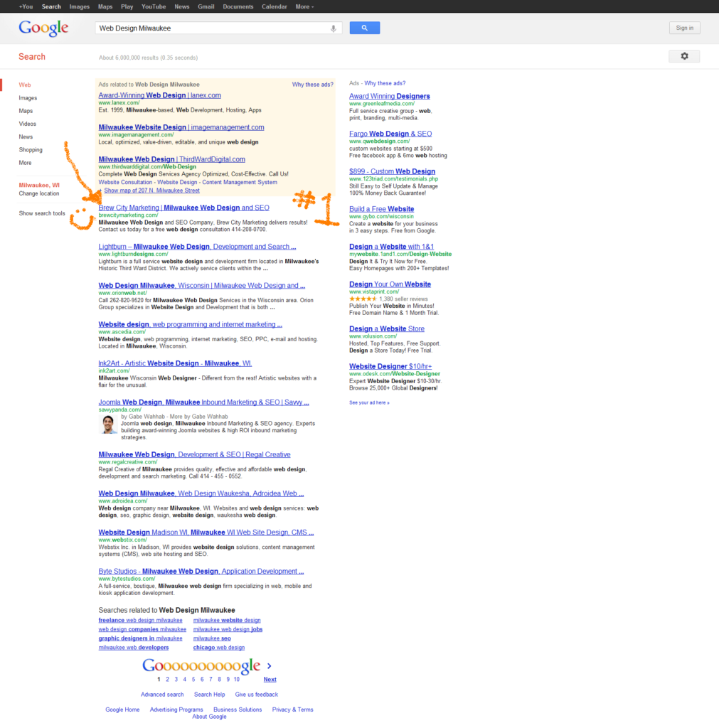Image resolution: width=719 pixels, height=728 pixels.
Task: Select Shopping filter in left sidebar
Action: 30,150
